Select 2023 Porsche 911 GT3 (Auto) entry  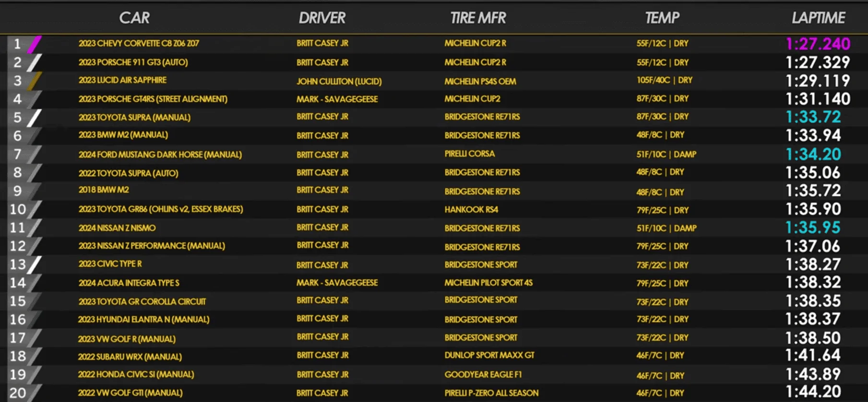pyautogui.click(x=133, y=62)
